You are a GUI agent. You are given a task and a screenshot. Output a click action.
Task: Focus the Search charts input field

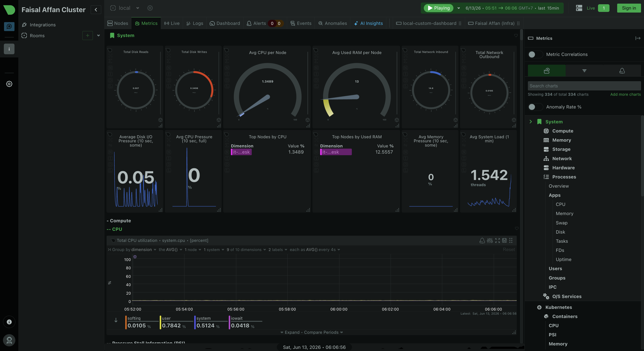coord(584,86)
